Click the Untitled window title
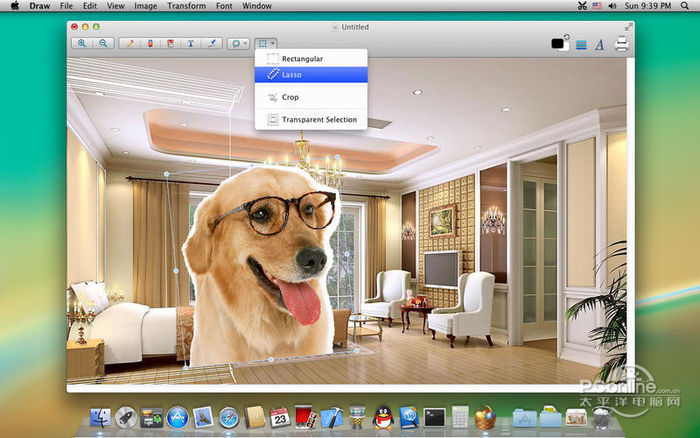Viewport: 700px width, 438px height. click(355, 27)
